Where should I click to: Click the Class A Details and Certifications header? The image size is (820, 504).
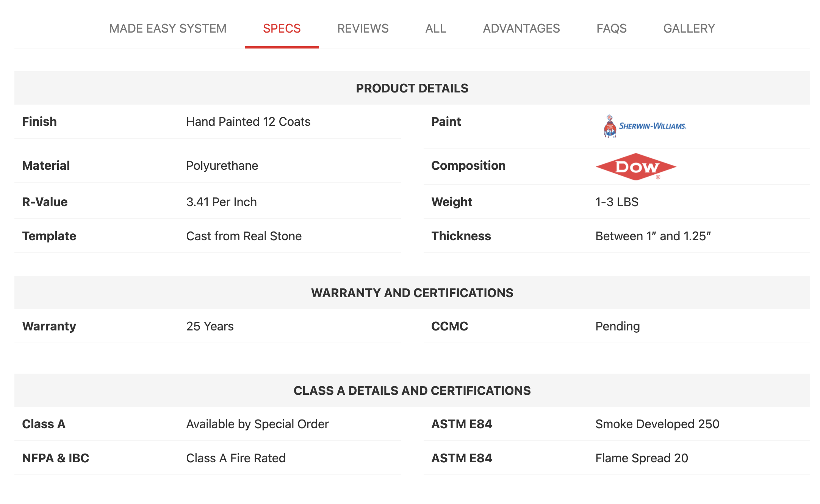coord(412,391)
